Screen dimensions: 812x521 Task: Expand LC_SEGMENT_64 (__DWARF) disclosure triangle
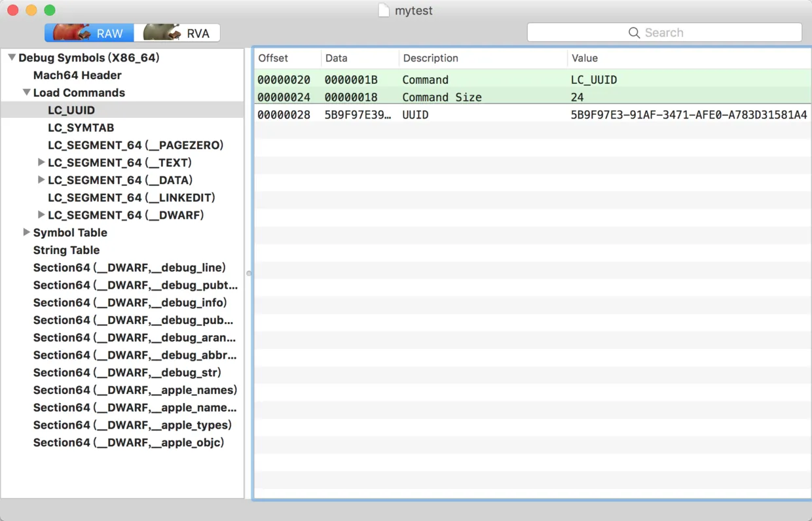(x=41, y=215)
